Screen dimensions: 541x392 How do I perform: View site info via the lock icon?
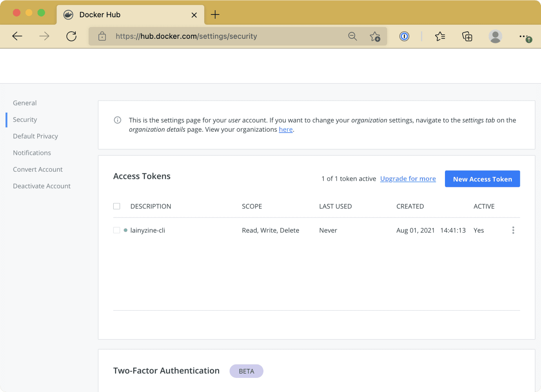pos(102,36)
